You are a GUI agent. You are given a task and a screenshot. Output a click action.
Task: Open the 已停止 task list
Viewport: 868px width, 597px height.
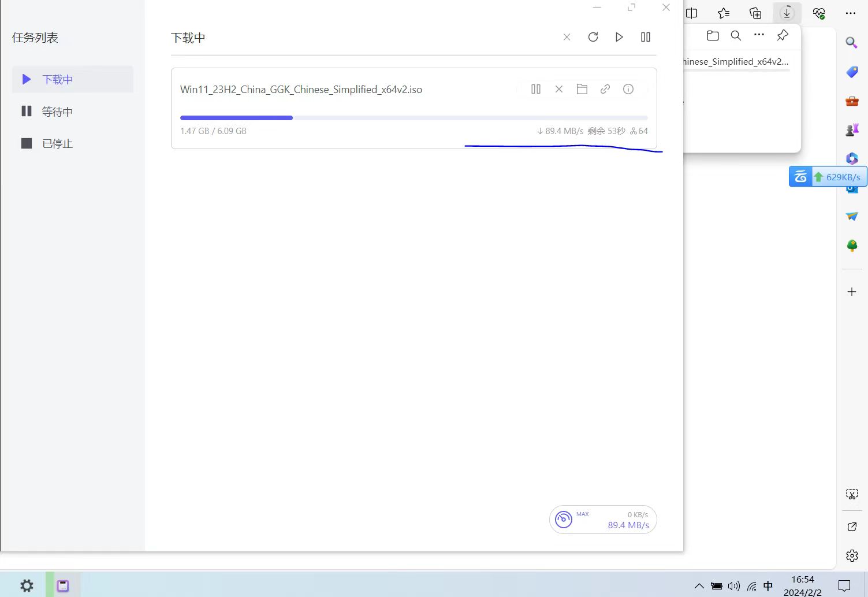pyautogui.click(x=72, y=143)
